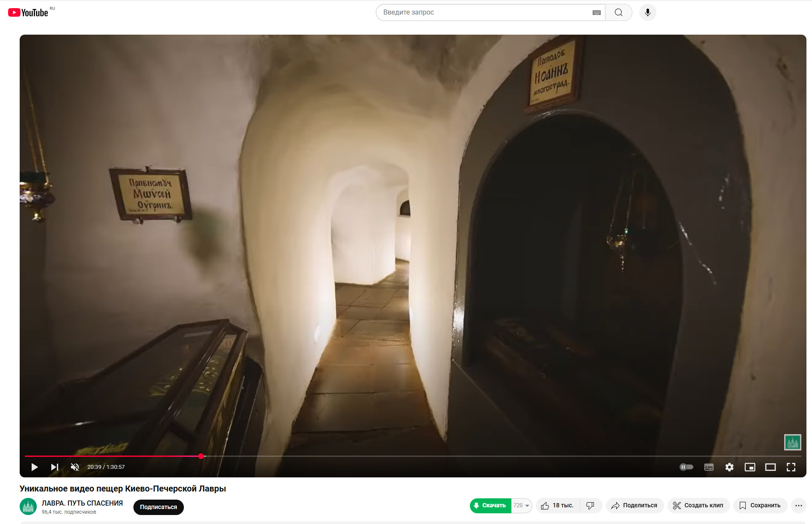This screenshot has width=812, height=524.
Task: Open the miniplayer mode
Action: tap(750, 467)
